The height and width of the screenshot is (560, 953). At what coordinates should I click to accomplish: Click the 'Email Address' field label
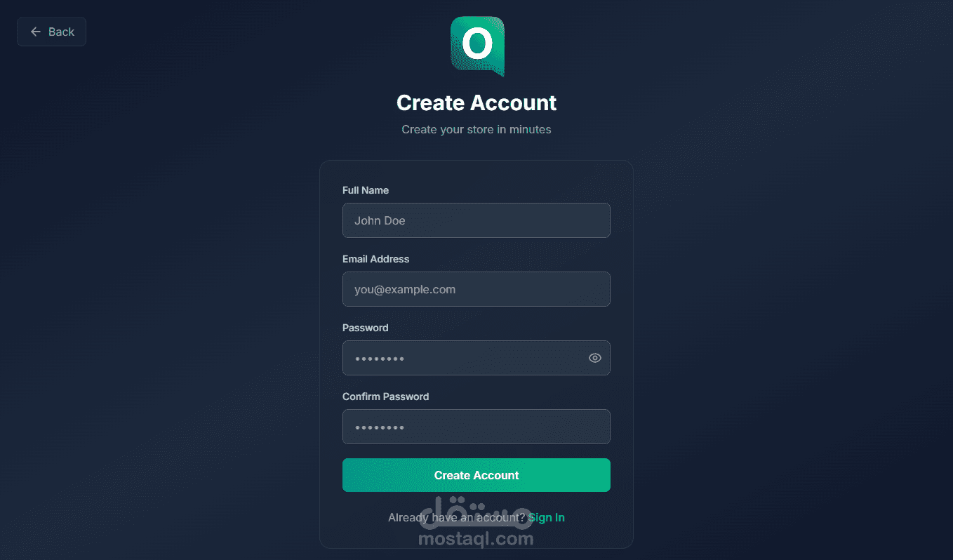coord(375,259)
